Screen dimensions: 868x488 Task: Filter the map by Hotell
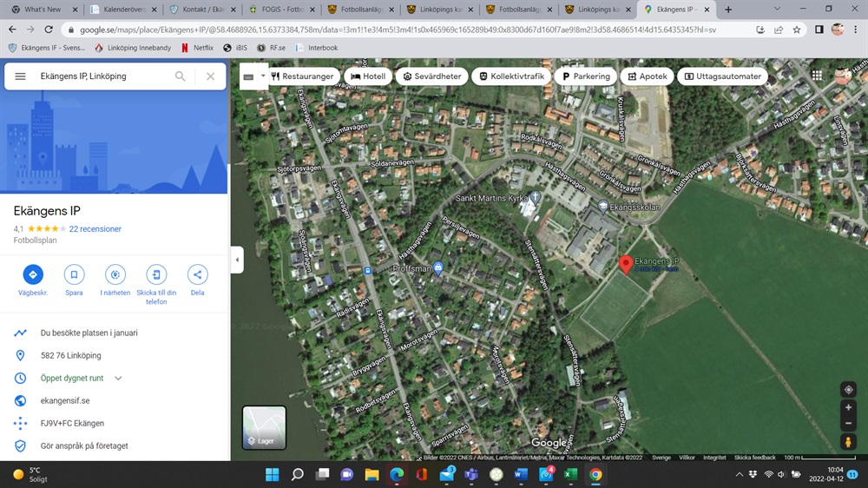(367, 76)
